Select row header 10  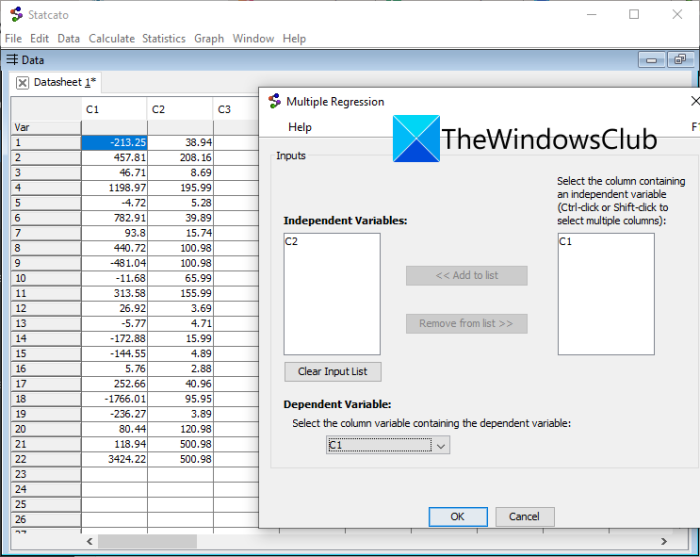[x=46, y=278]
